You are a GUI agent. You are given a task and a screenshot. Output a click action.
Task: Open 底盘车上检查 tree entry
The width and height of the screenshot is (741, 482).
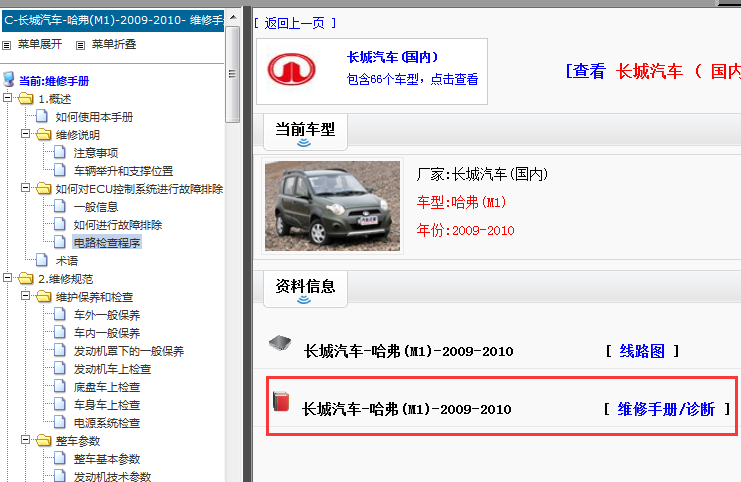click(107, 387)
